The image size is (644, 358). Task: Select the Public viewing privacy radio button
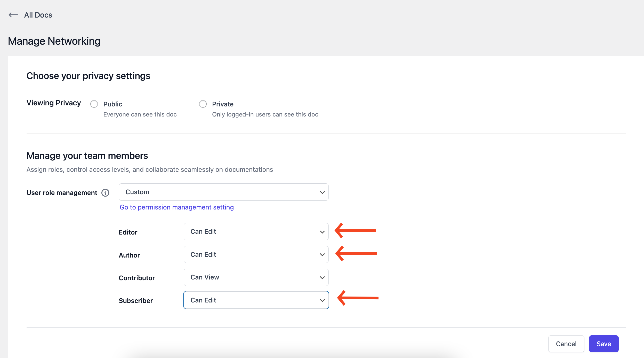pos(94,104)
